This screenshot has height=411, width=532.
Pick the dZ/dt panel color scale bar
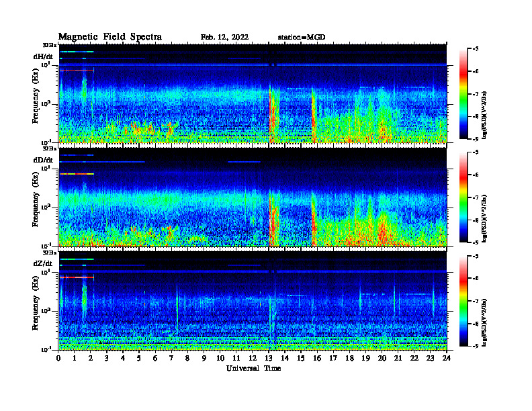[x=463, y=301]
